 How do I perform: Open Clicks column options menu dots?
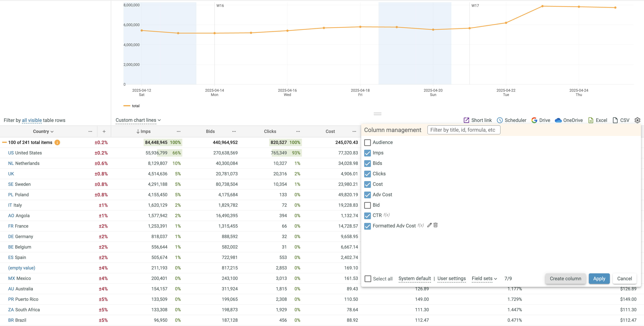[298, 132]
